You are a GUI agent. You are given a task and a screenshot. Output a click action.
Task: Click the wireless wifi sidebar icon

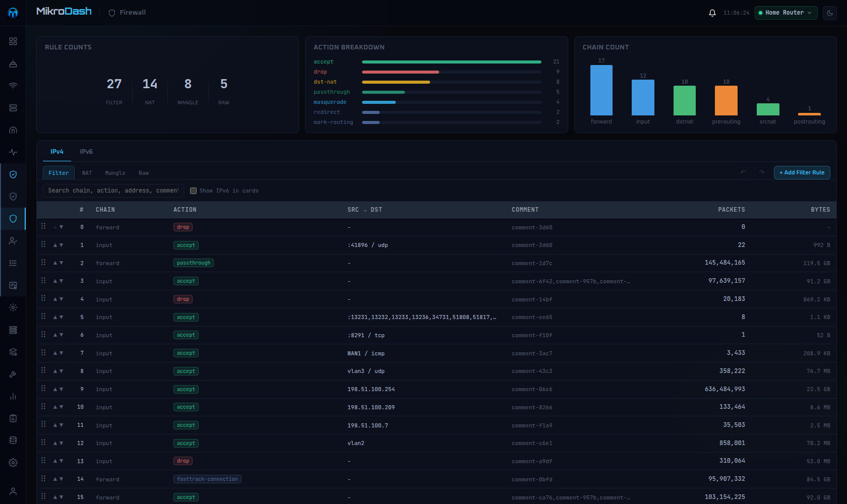tap(13, 86)
